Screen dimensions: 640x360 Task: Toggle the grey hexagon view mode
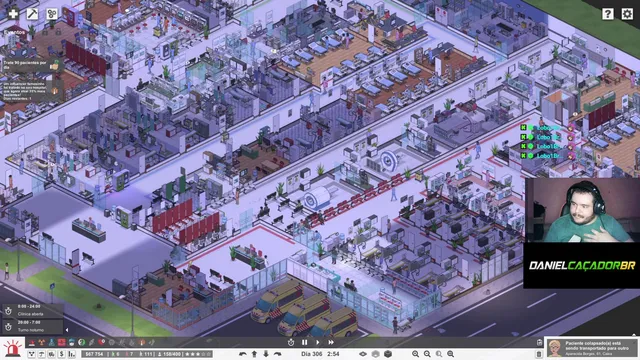tap(376, 354)
